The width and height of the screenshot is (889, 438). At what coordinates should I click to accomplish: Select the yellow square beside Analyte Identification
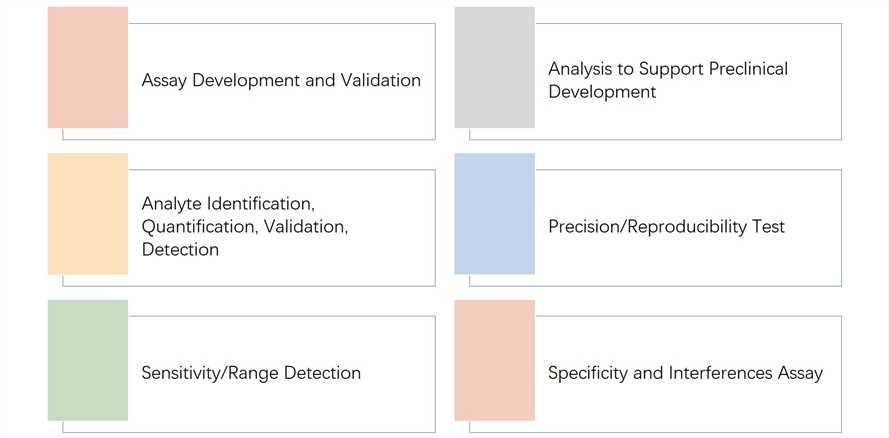tap(88, 214)
